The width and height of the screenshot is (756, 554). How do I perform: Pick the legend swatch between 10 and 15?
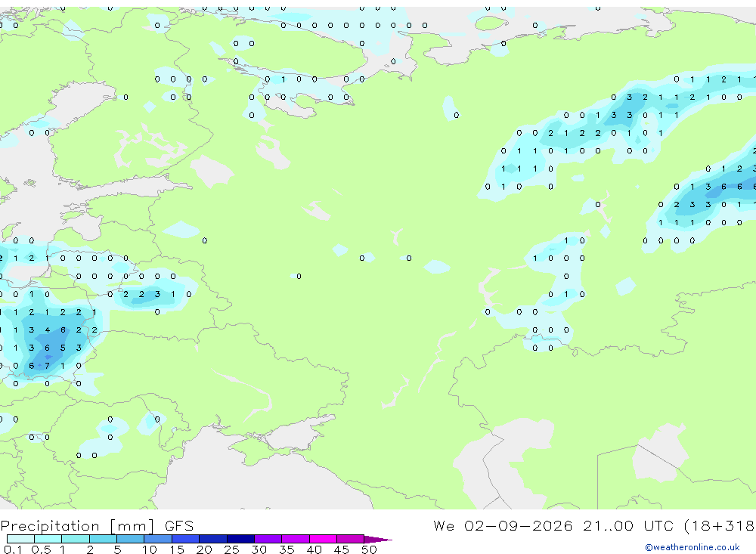[x=158, y=539]
